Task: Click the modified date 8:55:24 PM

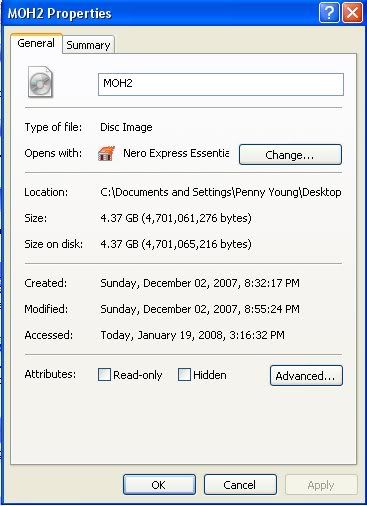Action: pos(200,309)
